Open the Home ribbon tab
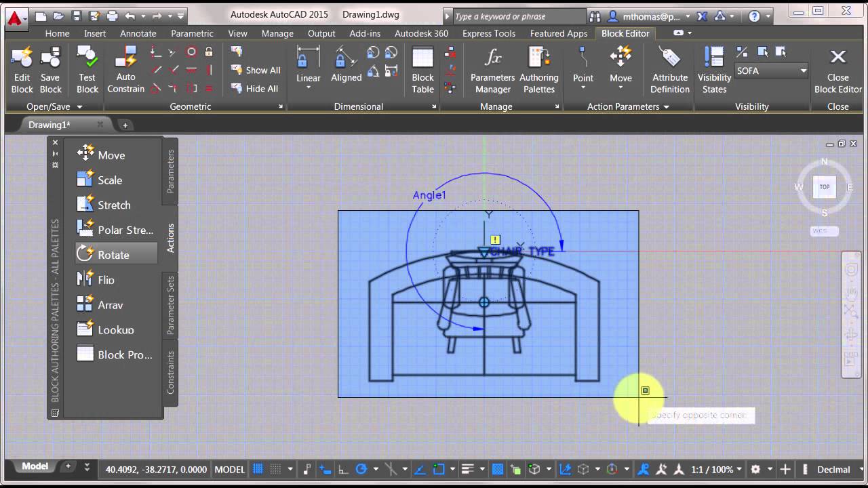Image resolution: width=868 pixels, height=488 pixels. pos(57,33)
